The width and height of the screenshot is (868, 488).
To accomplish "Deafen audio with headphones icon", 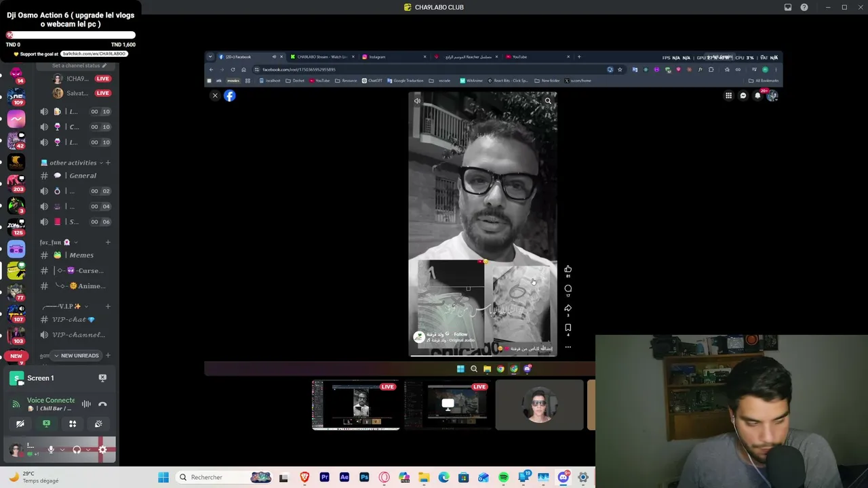I will coord(77,449).
